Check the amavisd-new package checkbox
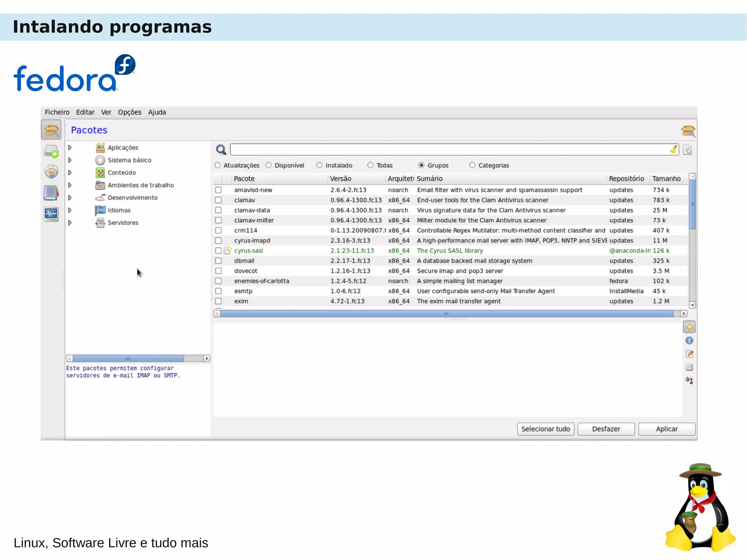747x560 pixels. 218,190
